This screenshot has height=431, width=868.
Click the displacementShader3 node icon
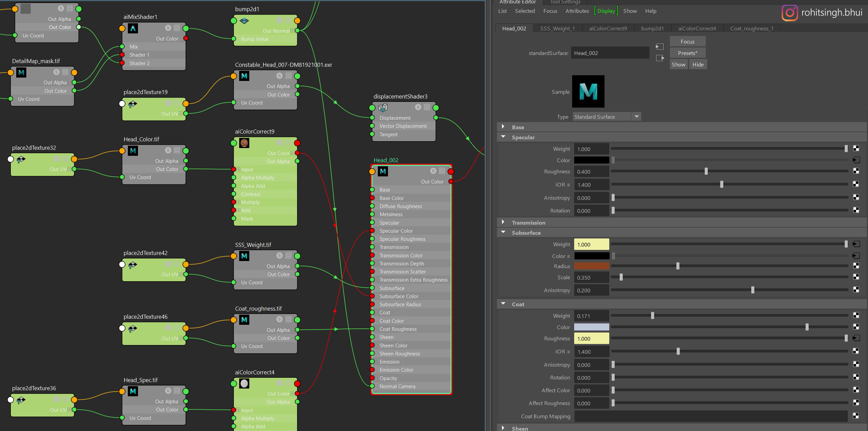pos(383,108)
